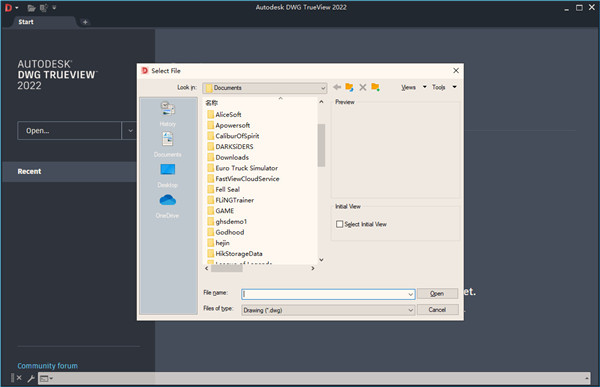Enable the Select Initial View checkbox
Screen dimensions: 600x387
[339, 224]
